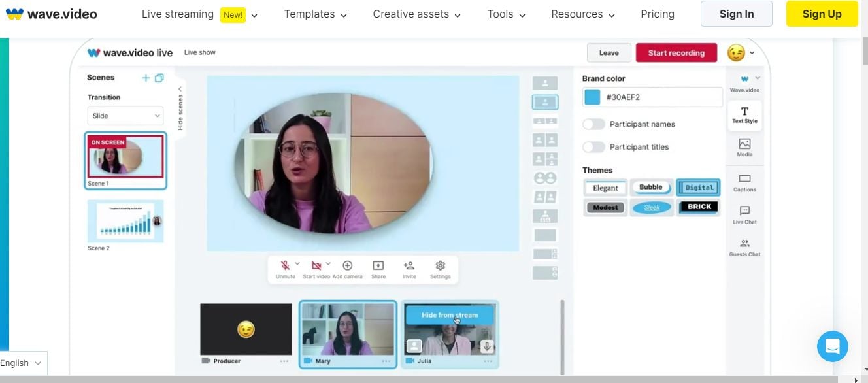Click the Add camera icon
Image resolution: width=868 pixels, height=383 pixels.
click(348, 265)
